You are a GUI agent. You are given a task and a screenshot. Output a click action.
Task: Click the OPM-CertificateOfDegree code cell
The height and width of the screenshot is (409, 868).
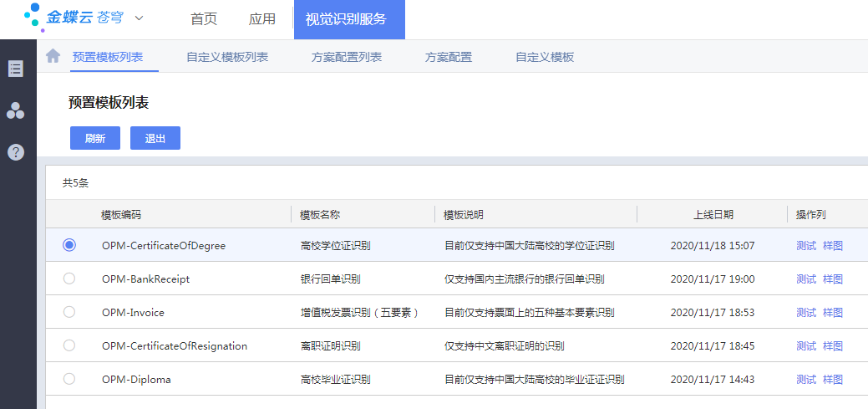tap(164, 246)
